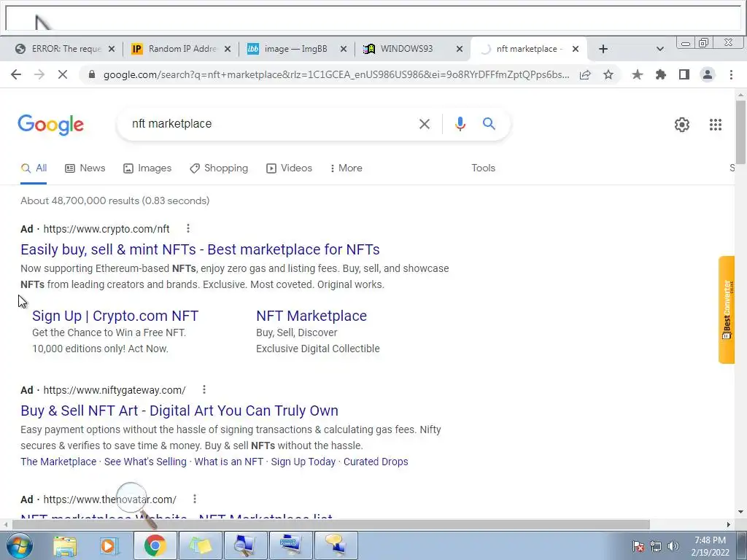The width and height of the screenshot is (747, 560).
Task: Select the Images results filter
Action: (147, 168)
